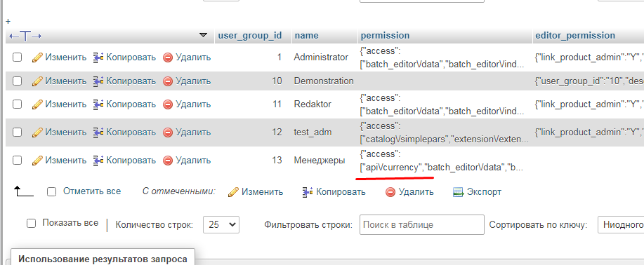
Task: Click the red delete icon in Redaktor row
Action: coord(168,104)
